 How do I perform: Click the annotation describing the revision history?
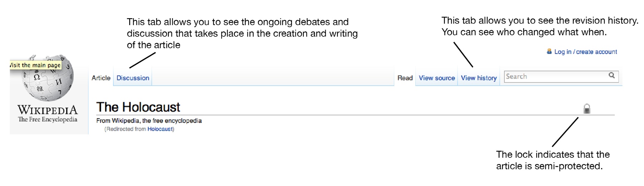(540, 26)
